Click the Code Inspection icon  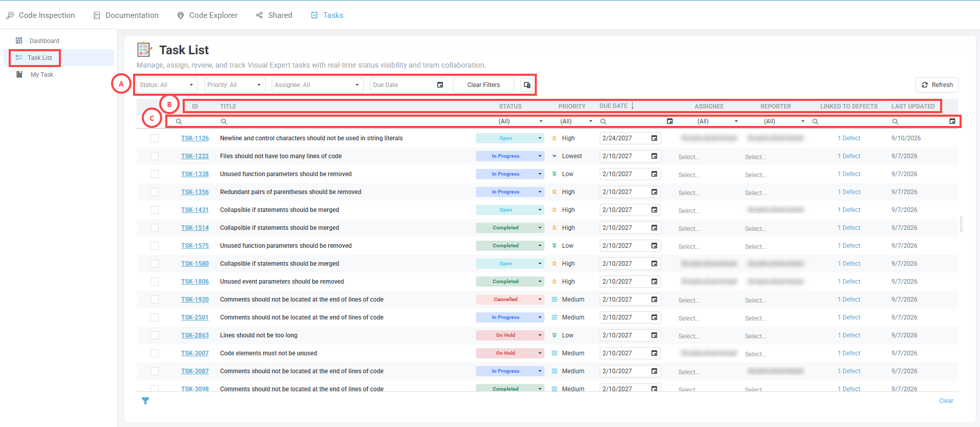pyautogui.click(x=10, y=15)
